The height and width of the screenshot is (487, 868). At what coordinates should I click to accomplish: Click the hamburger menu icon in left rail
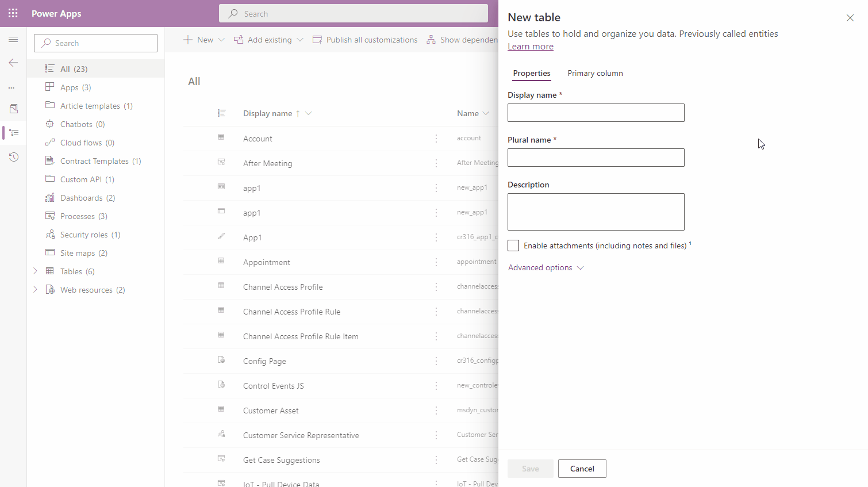coord(13,40)
